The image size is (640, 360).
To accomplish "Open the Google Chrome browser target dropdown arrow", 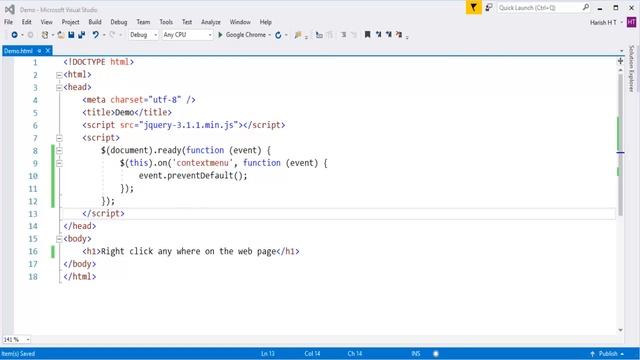I will [270, 35].
